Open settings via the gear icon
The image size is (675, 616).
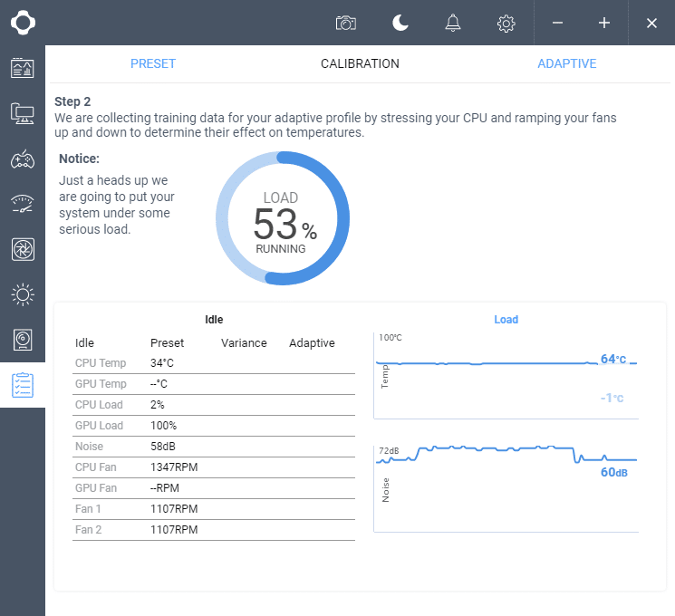tap(506, 23)
